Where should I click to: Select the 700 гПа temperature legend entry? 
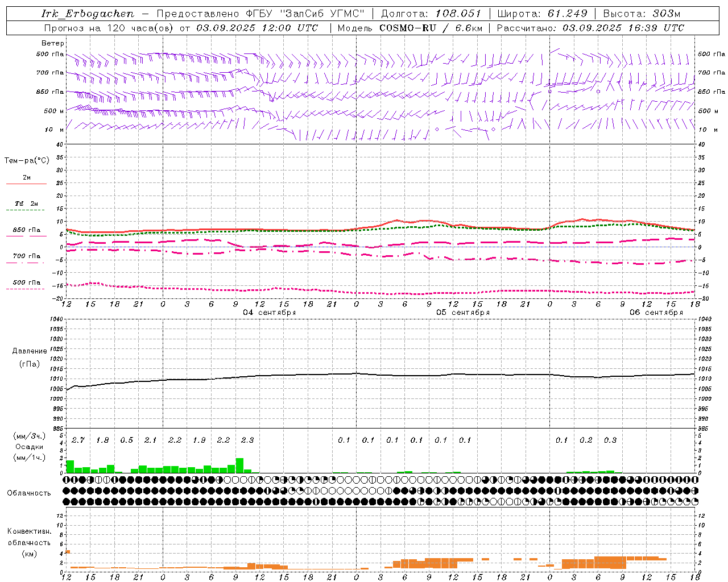27,256
